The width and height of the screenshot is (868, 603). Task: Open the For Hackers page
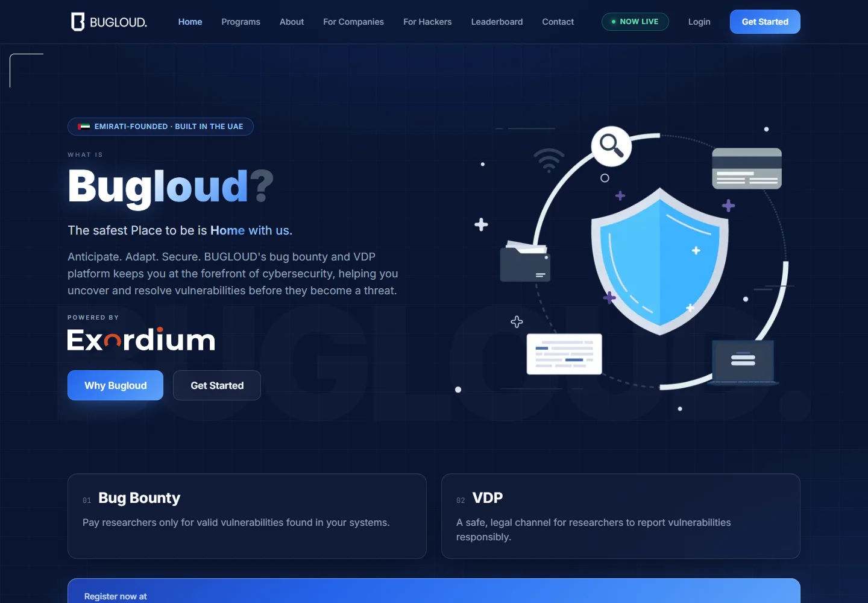[x=427, y=22]
